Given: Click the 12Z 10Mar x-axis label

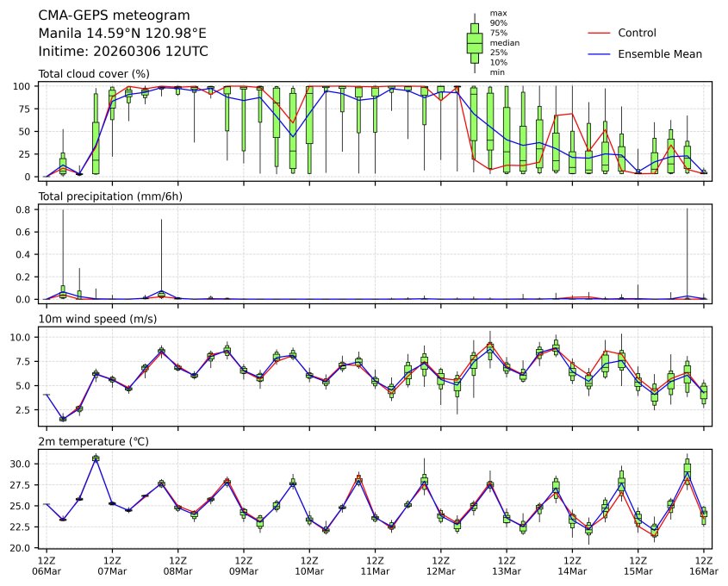Looking at the screenshot, I should (x=309, y=565).
